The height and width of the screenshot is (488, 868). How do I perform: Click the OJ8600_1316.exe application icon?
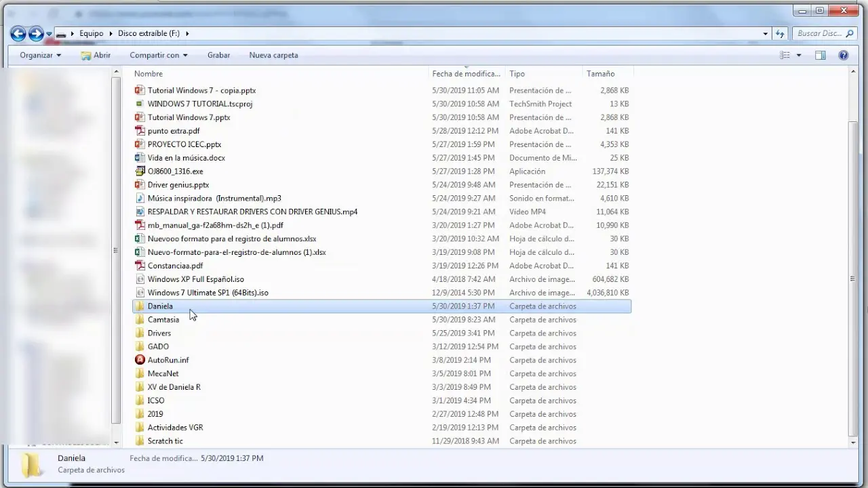[x=140, y=171]
